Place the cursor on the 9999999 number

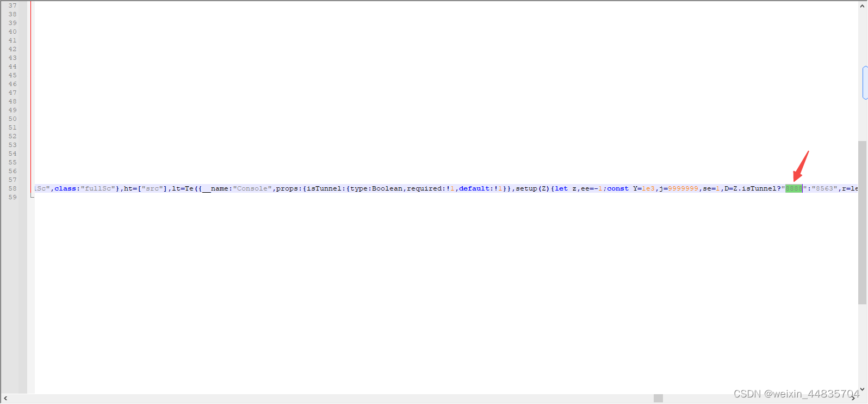tap(683, 188)
